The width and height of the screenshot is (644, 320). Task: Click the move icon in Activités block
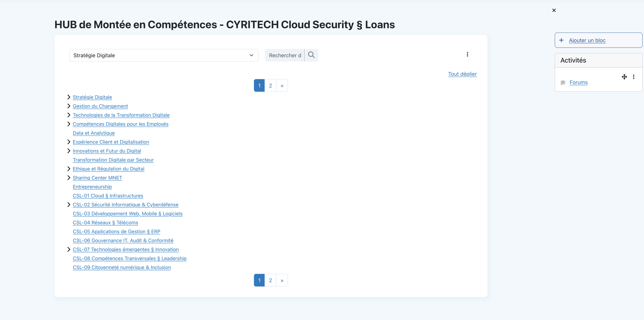[624, 77]
